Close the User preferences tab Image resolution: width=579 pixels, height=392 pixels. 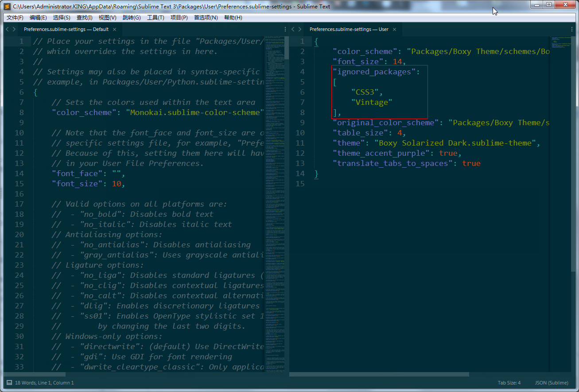394,29
